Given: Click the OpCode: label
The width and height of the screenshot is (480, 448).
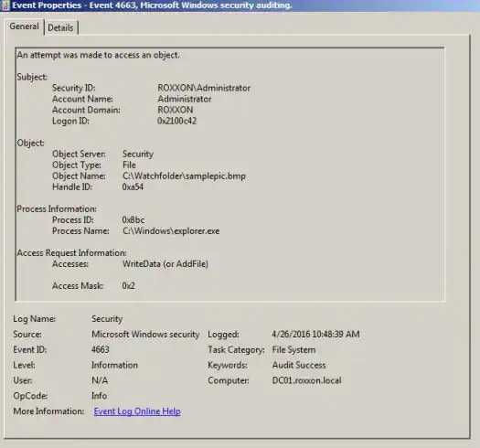Looking at the screenshot, I should (30, 396).
